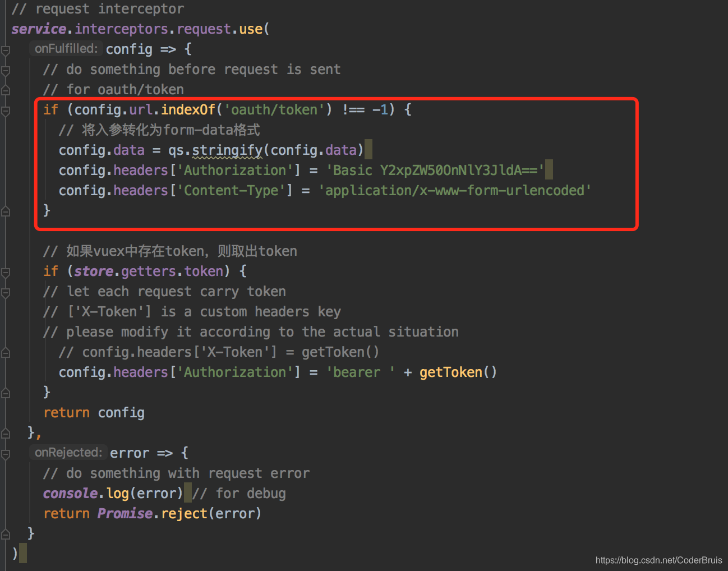Screen dimensions: 728x571
Task: Click fold end marker closing the error handler
Action: click(6, 533)
